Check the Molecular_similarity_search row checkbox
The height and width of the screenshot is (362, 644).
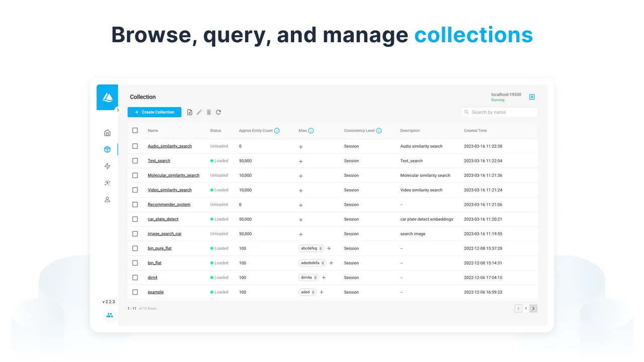[135, 175]
